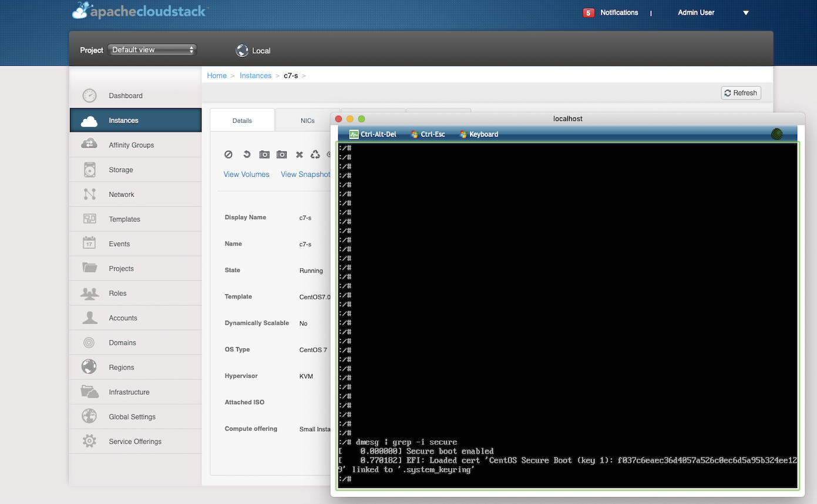817x504 pixels.
Task: Click the red Notifications count badge
Action: [589, 13]
